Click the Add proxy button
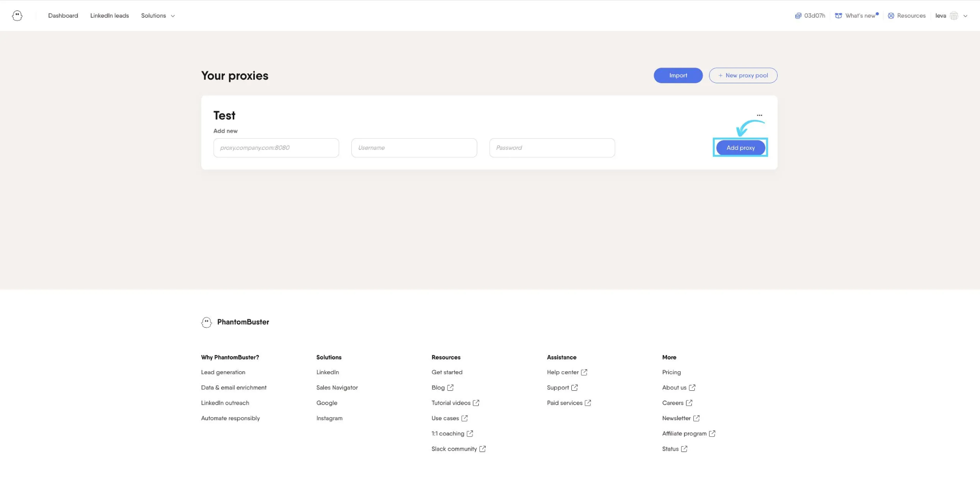 tap(740, 148)
